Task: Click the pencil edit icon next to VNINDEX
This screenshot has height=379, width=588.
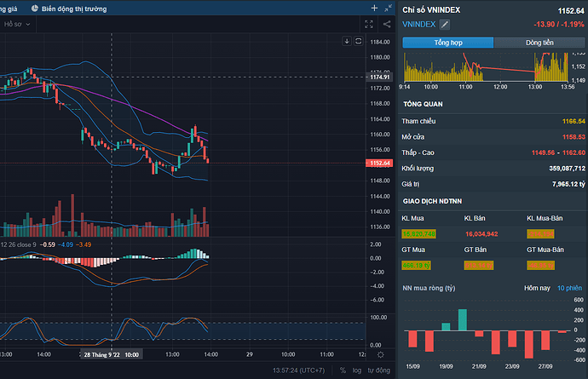Action: click(444, 25)
